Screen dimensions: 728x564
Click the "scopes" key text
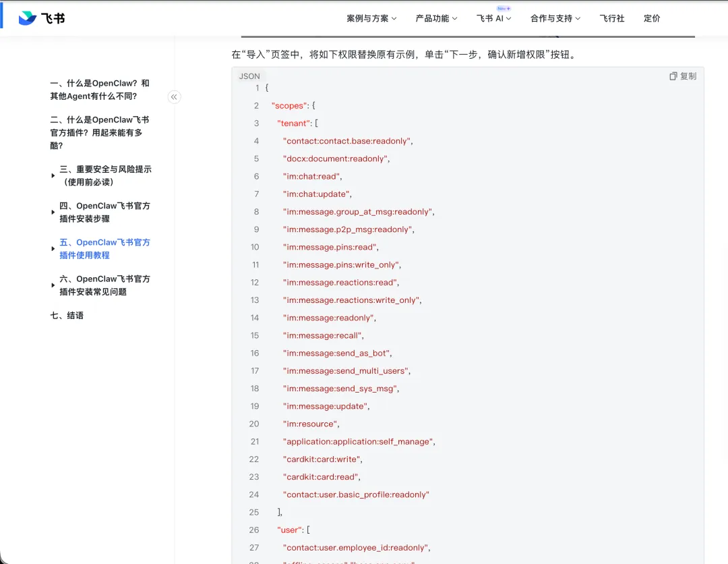pos(289,105)
